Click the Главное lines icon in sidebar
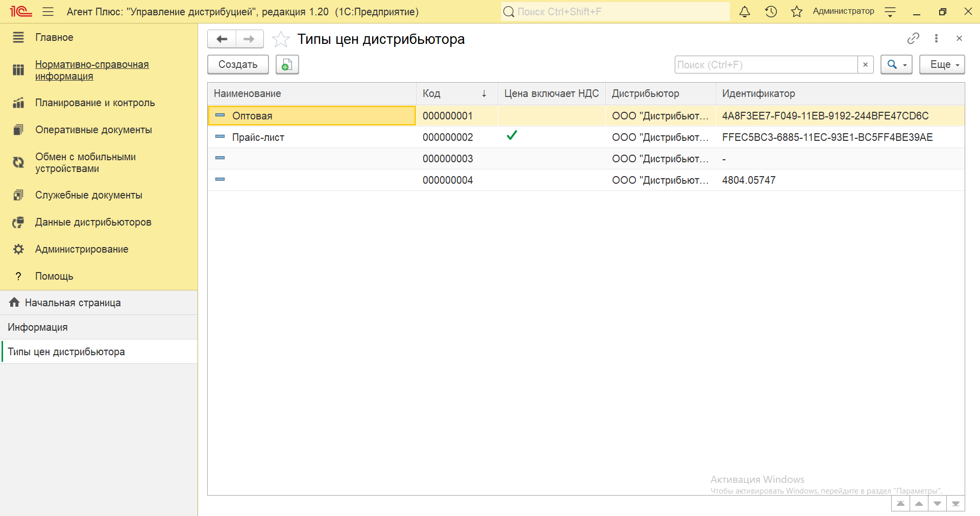The width and height of the screenshot is (980, 516). point(18,37)
